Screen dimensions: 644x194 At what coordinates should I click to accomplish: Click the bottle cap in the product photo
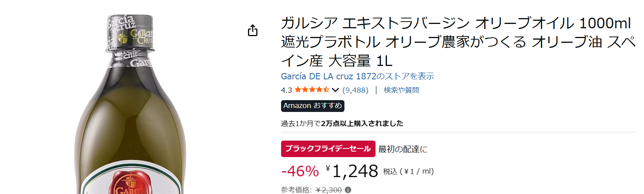(130, 33)
